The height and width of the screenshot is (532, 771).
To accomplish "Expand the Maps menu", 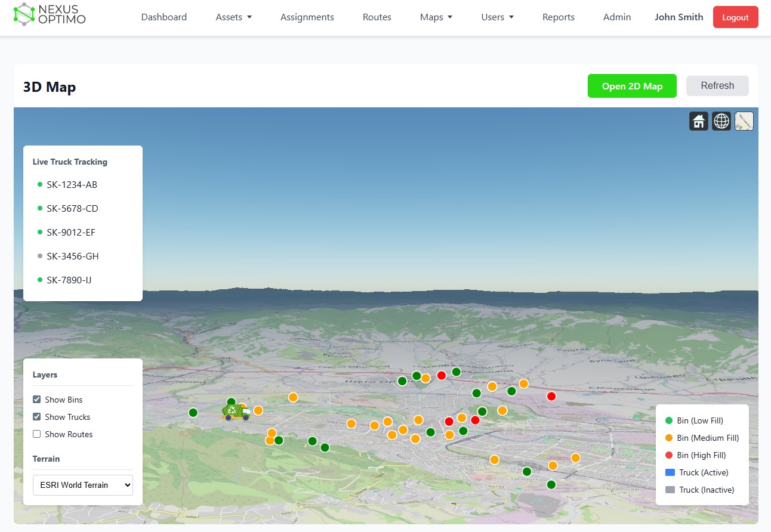I will 436,17.
